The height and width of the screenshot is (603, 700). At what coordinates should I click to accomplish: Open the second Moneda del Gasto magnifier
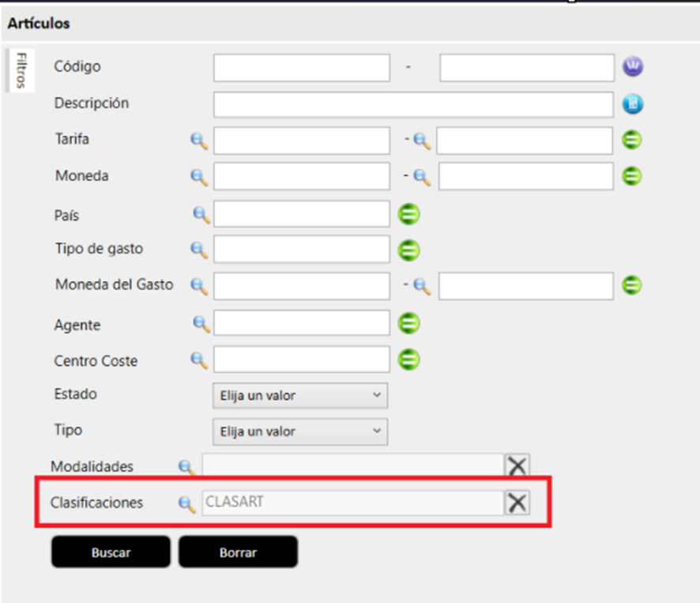(423, 286)
